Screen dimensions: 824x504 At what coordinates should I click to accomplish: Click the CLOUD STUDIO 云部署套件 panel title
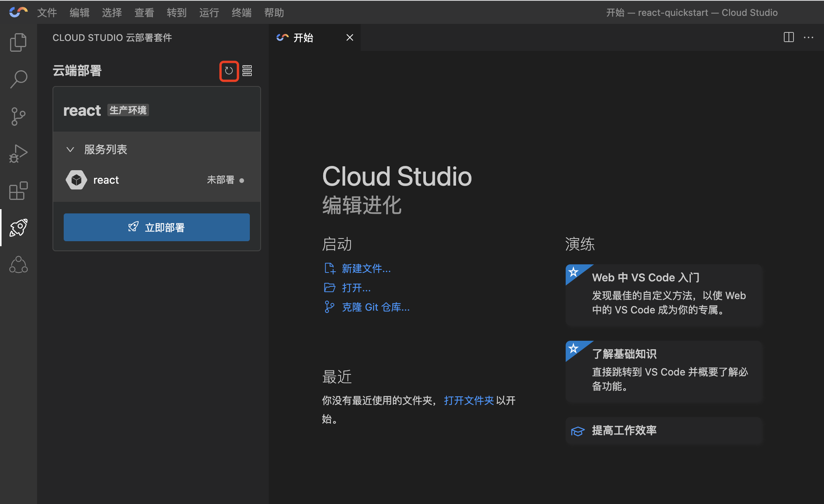pyautogui.click(x=112, y=38)
